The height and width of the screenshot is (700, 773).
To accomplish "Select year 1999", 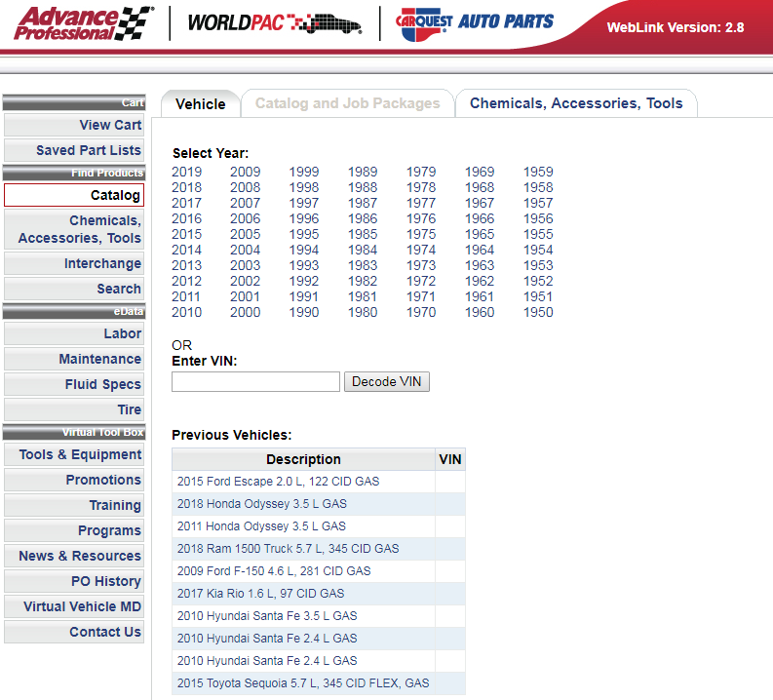I will 304,172.
